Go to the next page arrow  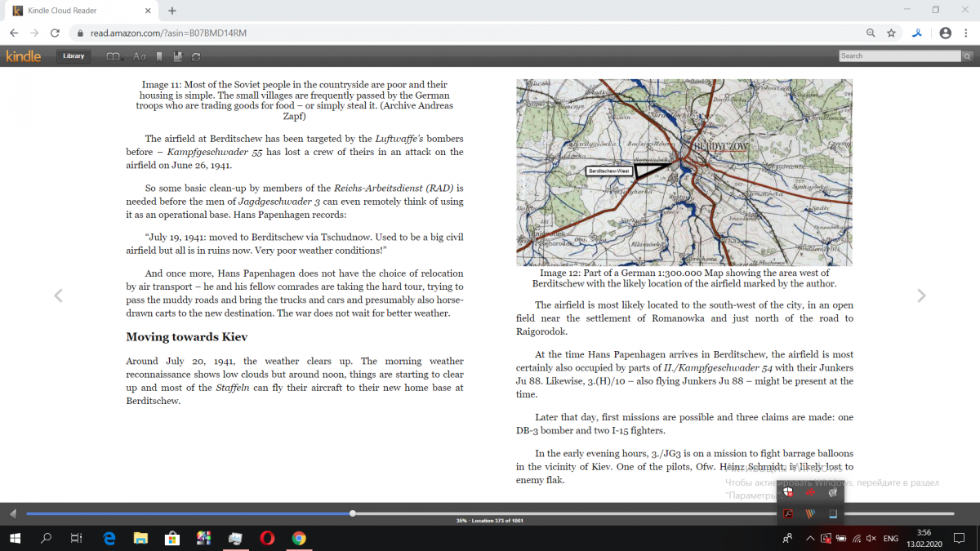coord(921,295)
